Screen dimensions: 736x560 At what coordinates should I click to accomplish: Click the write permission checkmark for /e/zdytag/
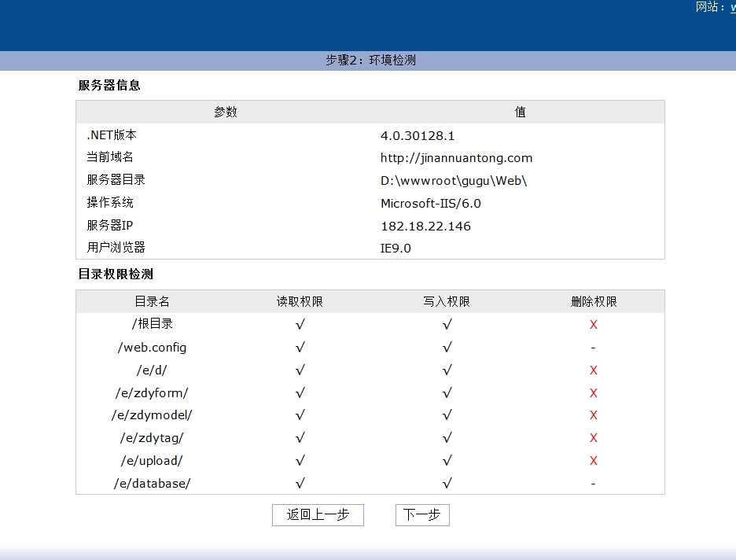(447, 438)
